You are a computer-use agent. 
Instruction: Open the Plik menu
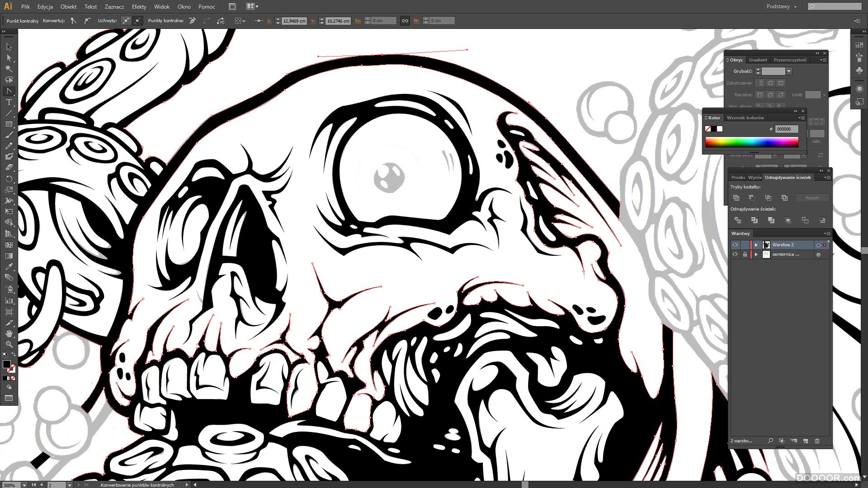pyautogui.click(x=25, y=6)
